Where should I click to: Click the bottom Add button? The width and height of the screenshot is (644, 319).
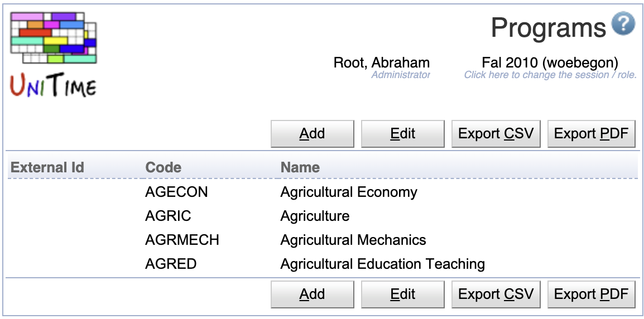tap(312, 294)
